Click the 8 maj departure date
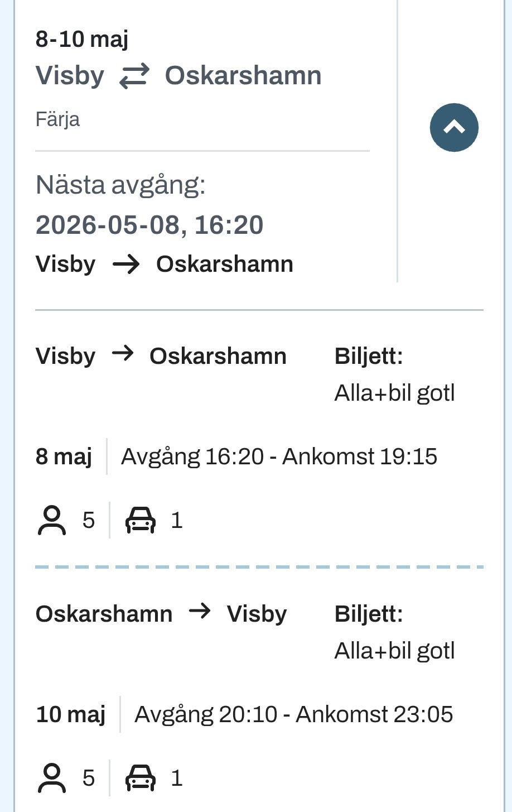 pyautogui.click(x=64, y=457)
